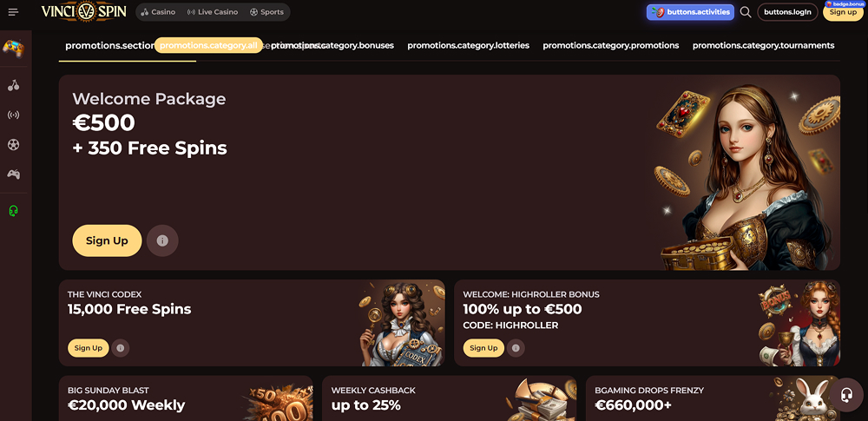Switch to Live Casino tab
The image size is (868, 421).
coord(213,12)
